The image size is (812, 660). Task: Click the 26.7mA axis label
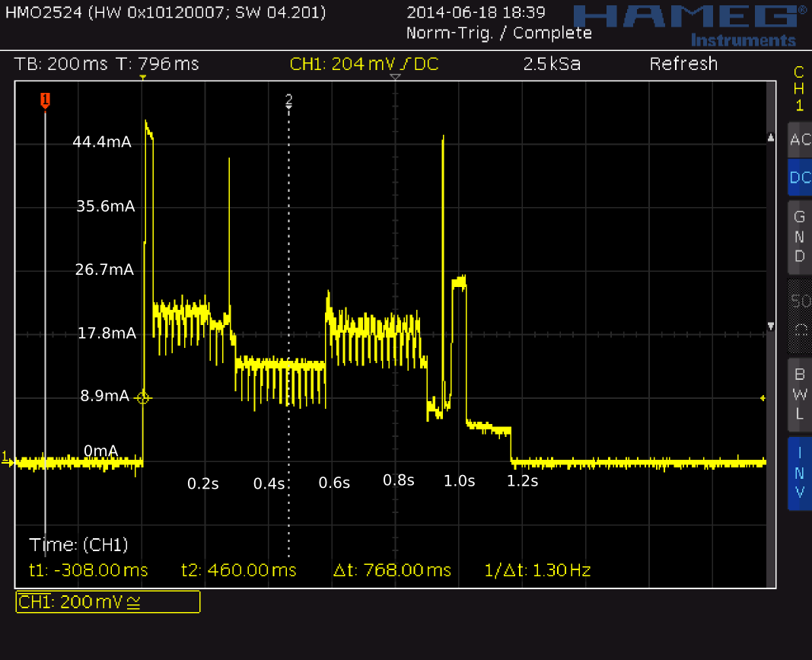point(104,269)
